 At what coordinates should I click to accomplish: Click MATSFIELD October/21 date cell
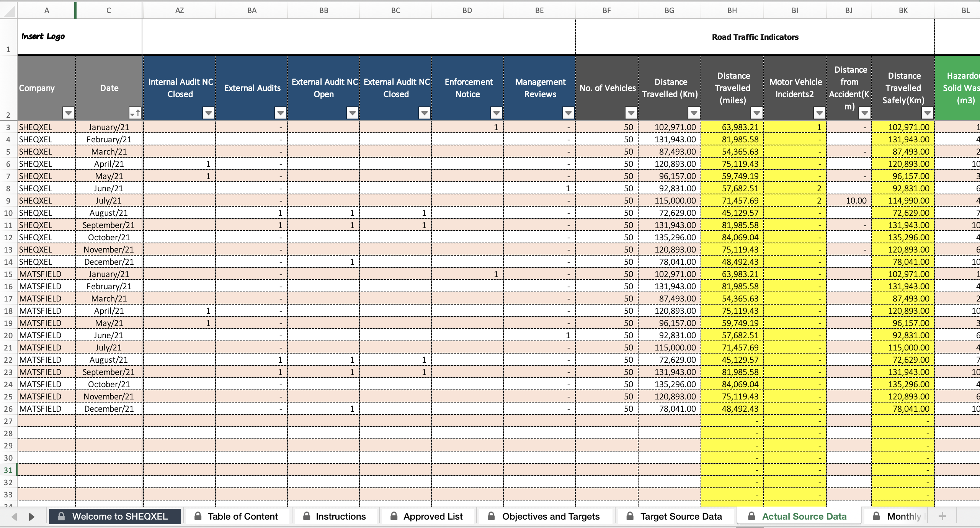click(109, 384)
